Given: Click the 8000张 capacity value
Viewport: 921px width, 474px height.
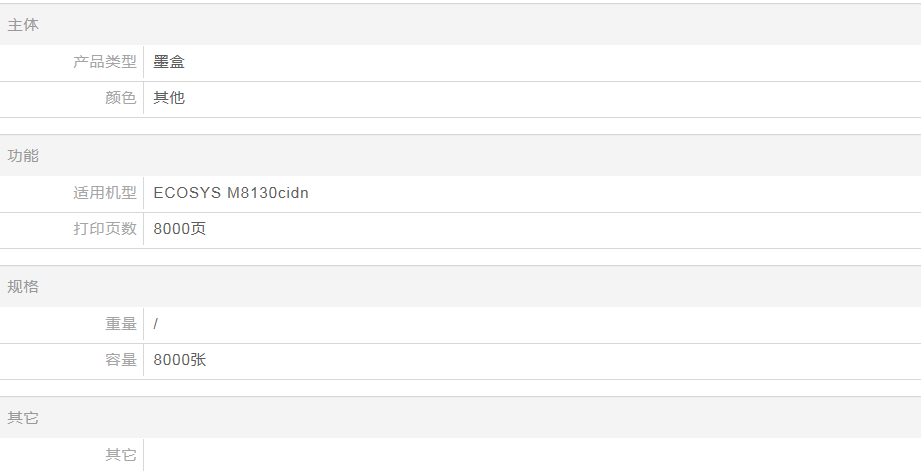Looking at the screenshot, I should tap(180, 360).
